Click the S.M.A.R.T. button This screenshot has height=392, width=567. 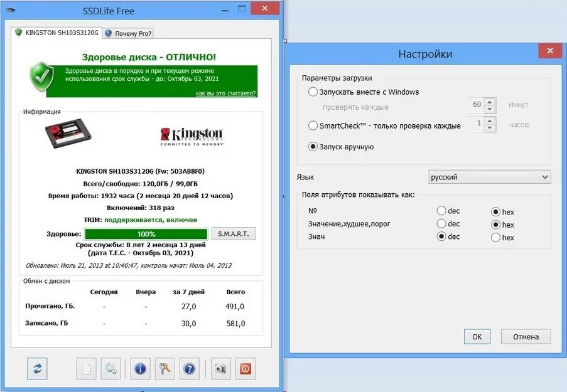(x=234, y=234)
